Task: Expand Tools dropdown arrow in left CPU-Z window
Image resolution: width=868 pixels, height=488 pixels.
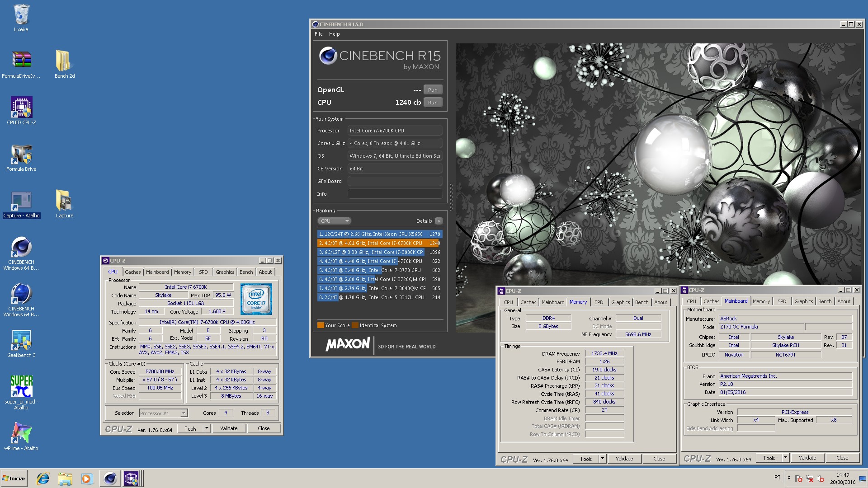Action: pos(207,428)
